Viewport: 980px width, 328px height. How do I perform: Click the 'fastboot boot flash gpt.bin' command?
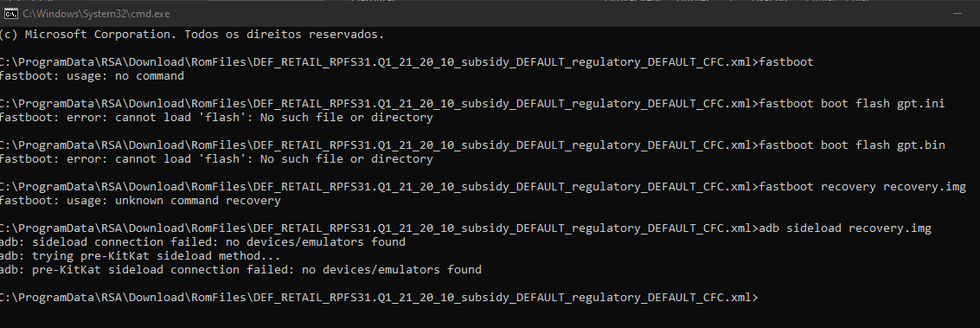pyautogui.click(x=851, y=145)
